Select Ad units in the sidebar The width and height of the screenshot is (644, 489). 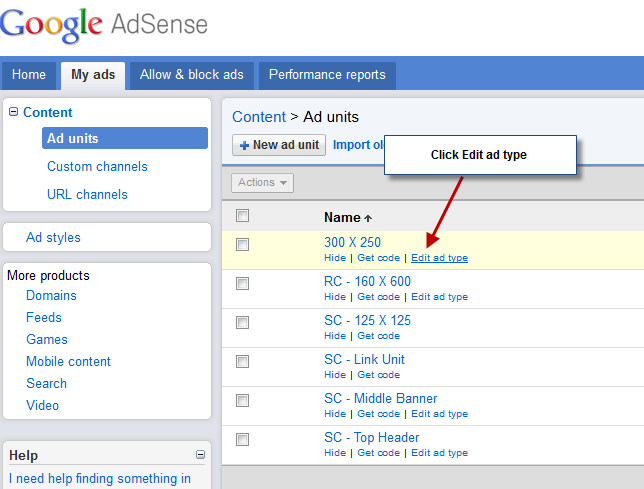click(x=125, y=138)
